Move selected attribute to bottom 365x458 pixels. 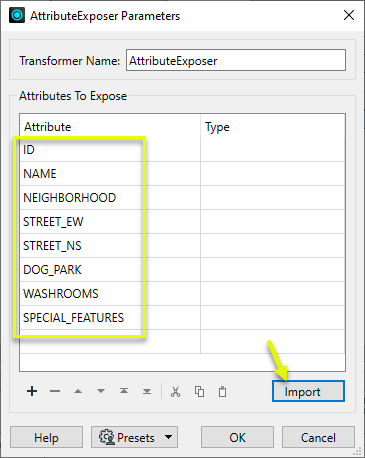pyautogui.click(x=147, y=391)
